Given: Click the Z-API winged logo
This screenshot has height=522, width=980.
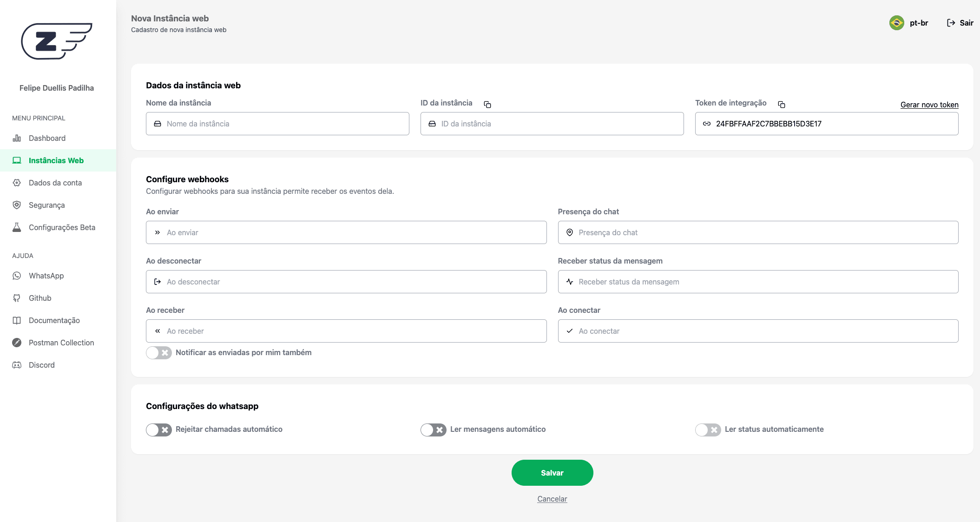Looking at the screenshot, I should click(57, 41).
